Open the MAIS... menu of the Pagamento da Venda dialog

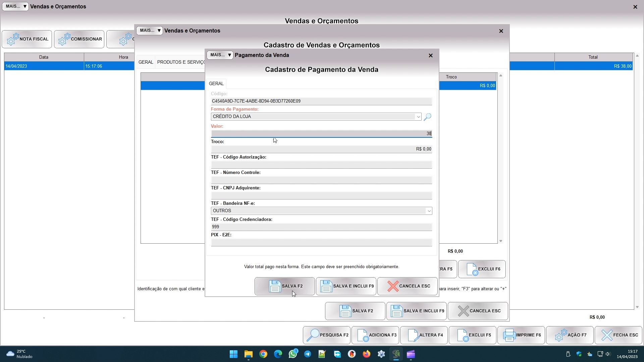[220, 55]
